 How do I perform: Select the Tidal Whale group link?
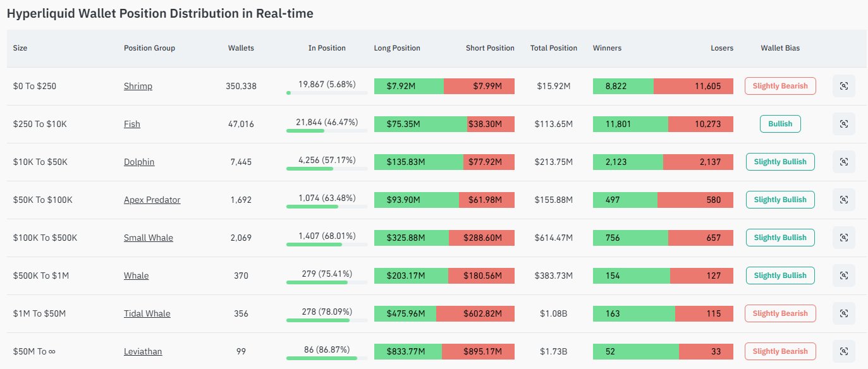pyautogui.click(x=147, y=313)
